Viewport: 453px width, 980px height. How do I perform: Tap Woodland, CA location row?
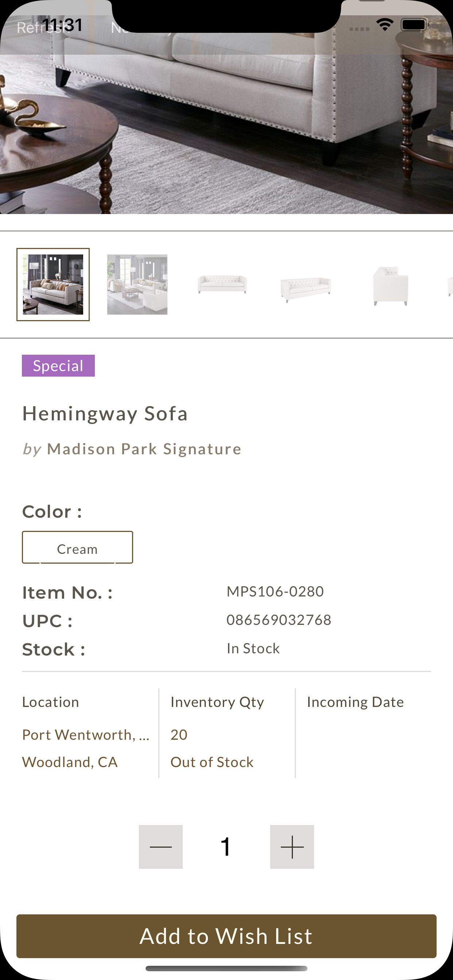(70, 762)
